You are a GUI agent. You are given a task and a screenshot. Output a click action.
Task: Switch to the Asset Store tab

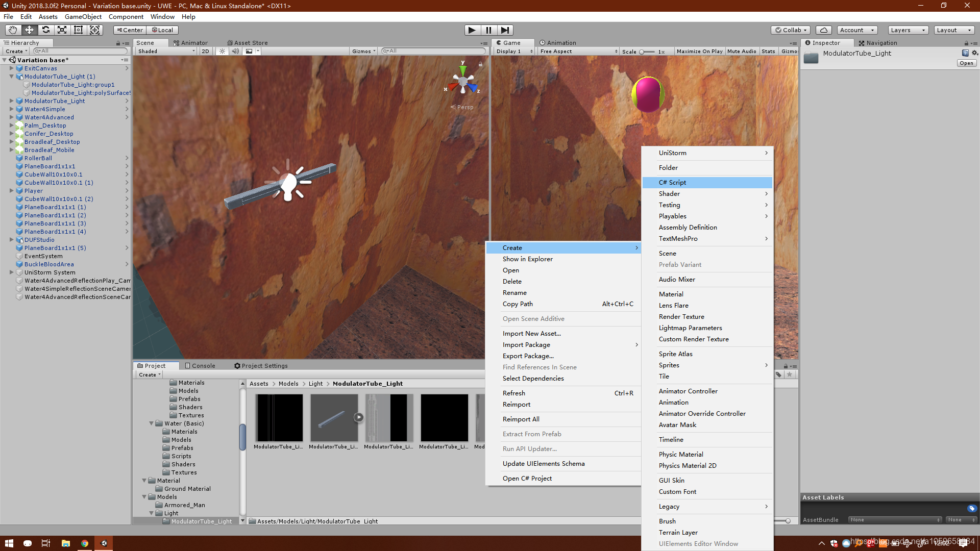[x=247, y=43]
